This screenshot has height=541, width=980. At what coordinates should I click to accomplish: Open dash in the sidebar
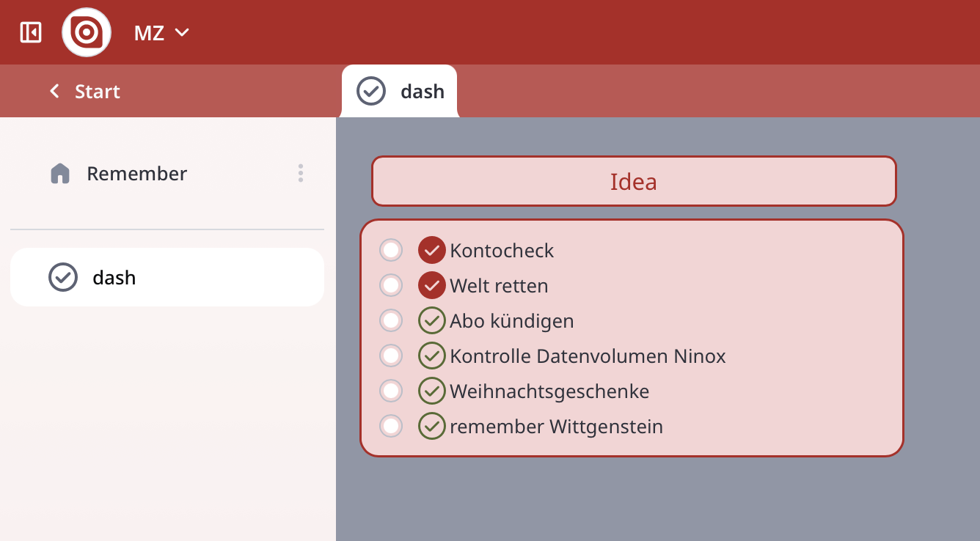[x=114, y=278]
